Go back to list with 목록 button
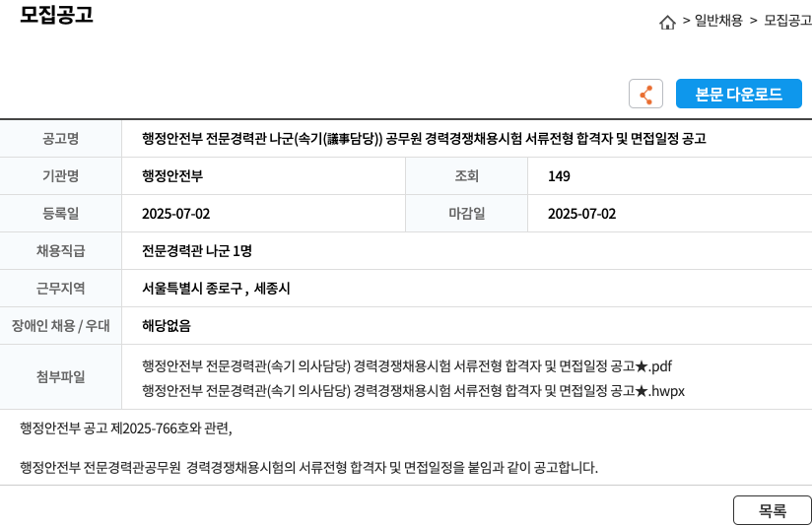The height and width of the screenshot is (526, 812). [x=773, y=510]
